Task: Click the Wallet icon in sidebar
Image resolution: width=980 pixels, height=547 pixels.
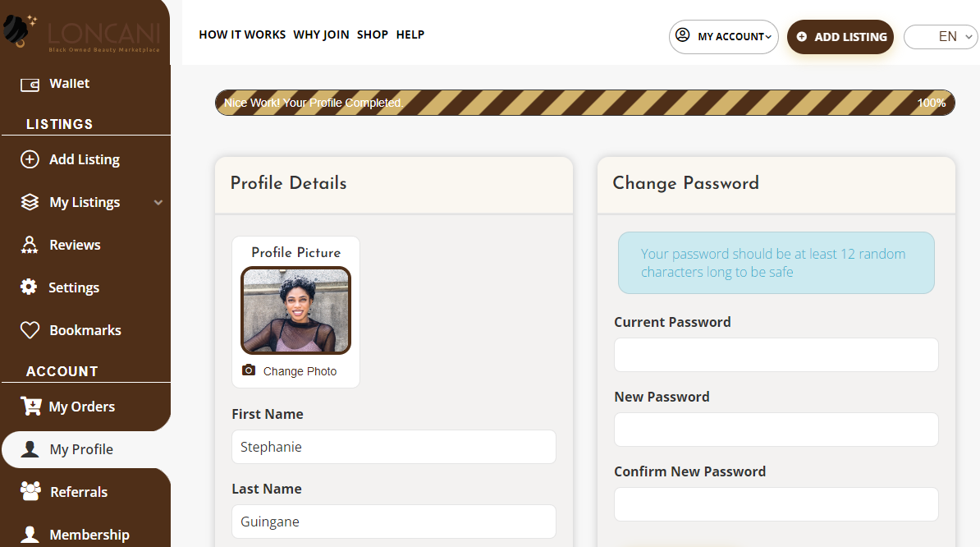Action: (30, 85)
